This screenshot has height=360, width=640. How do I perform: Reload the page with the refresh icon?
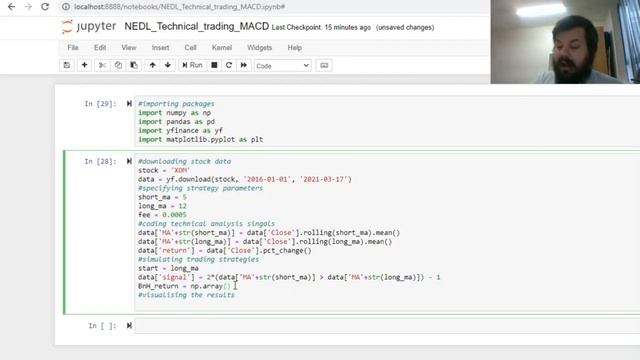pos(45,7)
